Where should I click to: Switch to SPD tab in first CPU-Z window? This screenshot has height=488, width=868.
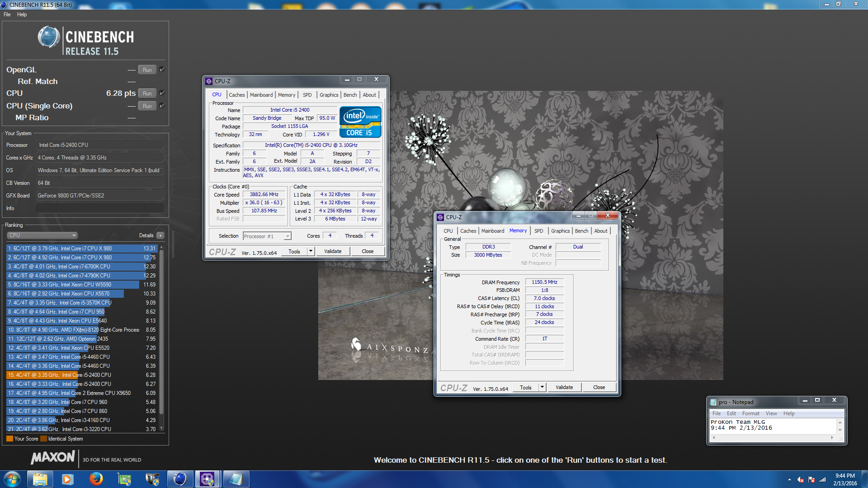pyautogui.click(x=307, y=95)
